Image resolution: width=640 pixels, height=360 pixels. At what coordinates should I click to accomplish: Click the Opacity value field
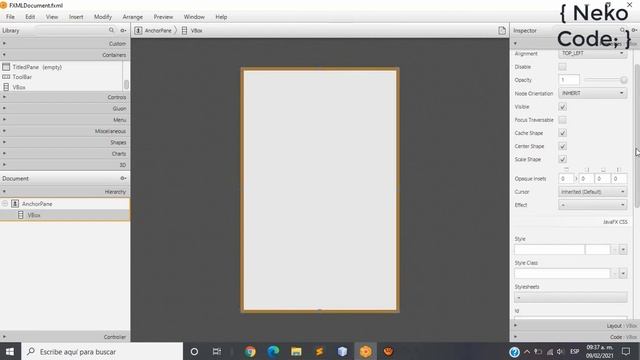(x=569, y=80)
